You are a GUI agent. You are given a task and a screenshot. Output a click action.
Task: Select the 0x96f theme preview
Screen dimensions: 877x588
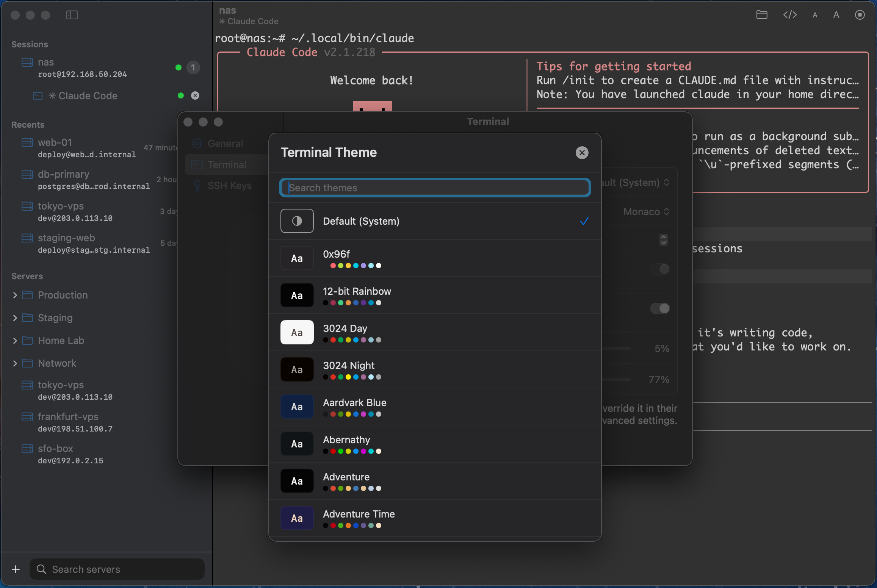tap(297, 258)
